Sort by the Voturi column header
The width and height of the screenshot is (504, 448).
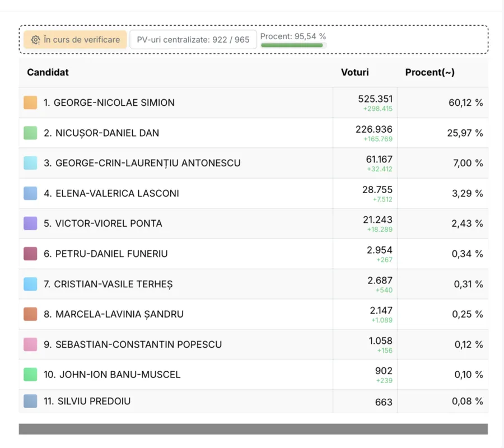(355, 72)
